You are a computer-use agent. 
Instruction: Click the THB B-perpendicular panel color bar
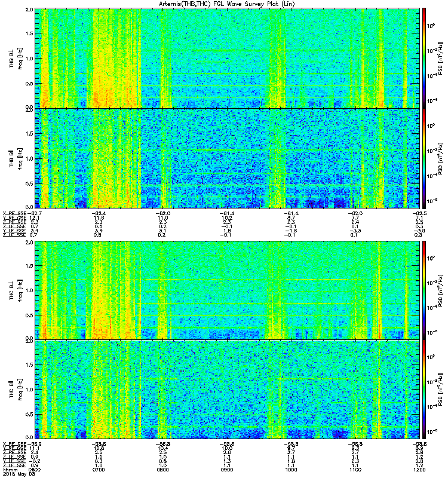click(x=424, y=58)
